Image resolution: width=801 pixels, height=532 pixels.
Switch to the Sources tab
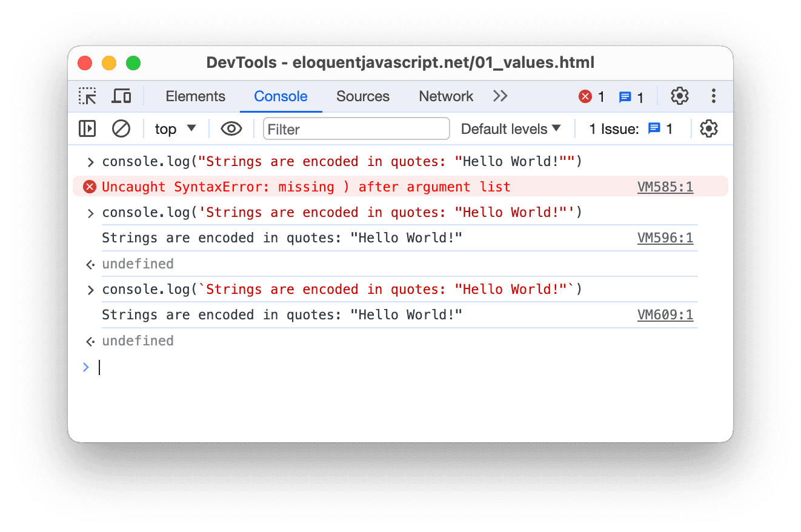click(x=363, y=96)
